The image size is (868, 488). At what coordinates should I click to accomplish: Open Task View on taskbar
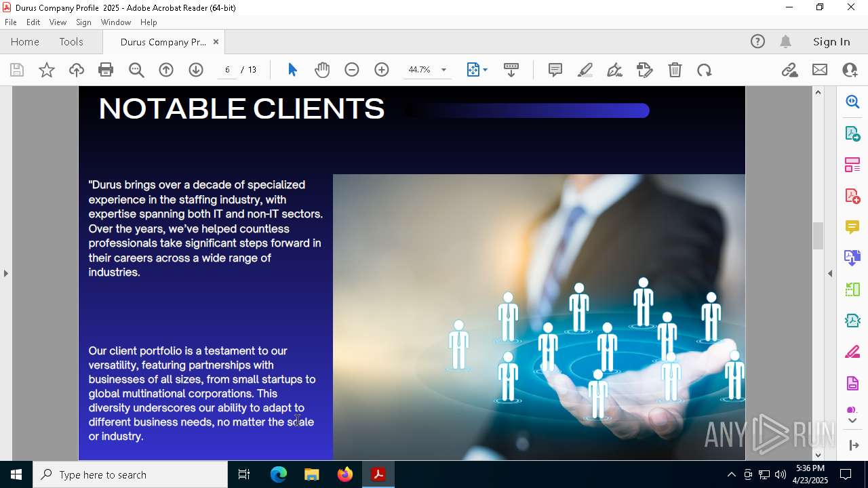(244, 474)
